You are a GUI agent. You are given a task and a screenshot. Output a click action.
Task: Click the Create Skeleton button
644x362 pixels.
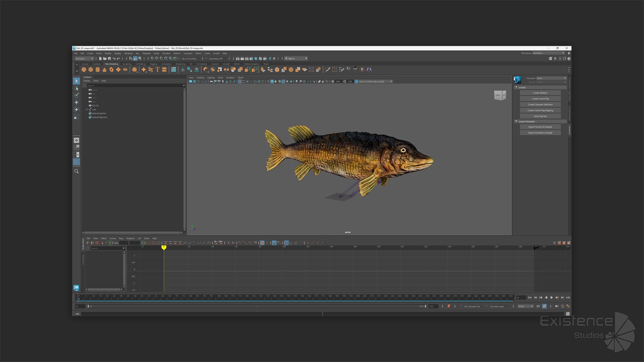click(x=540, y=93)
